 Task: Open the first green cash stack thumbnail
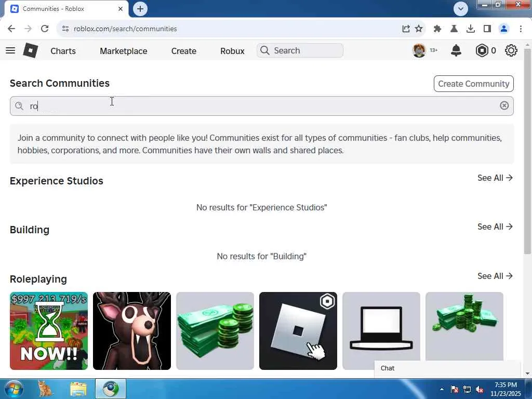[x=215, y=331]
